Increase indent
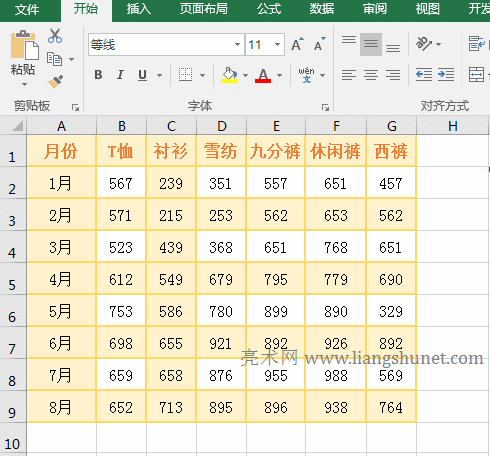Screen dimensions: 490x456 (x=446, y=75)
